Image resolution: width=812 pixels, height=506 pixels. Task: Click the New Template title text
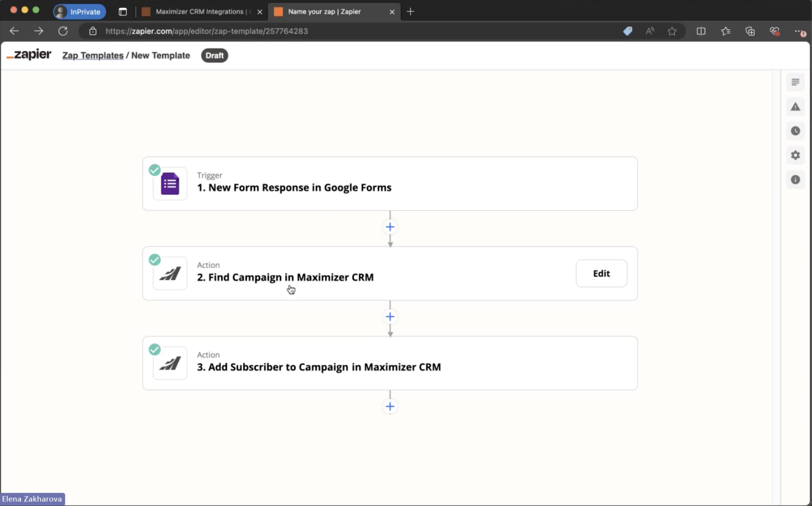(161, 55)
